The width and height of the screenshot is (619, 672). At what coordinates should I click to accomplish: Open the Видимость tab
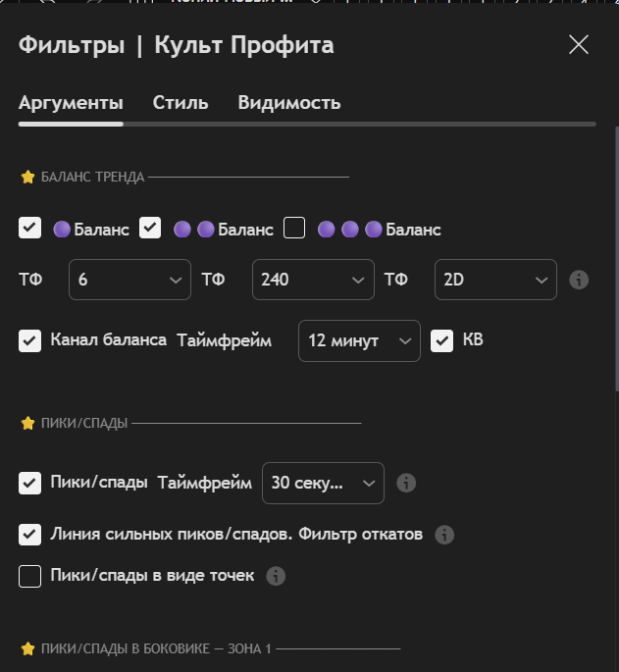pyautogui.click(x=289, y=102)
